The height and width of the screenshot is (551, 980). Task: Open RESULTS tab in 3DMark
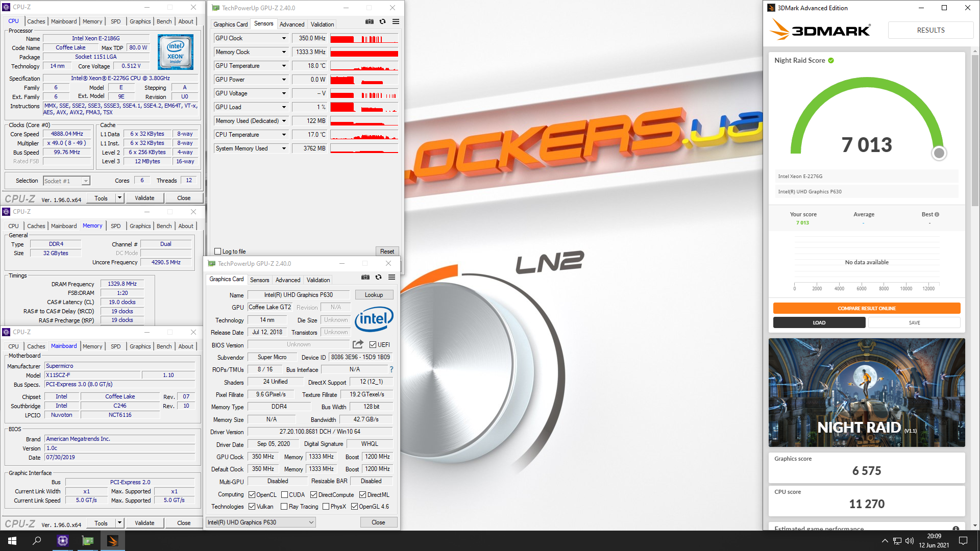(x=930, y=30)
